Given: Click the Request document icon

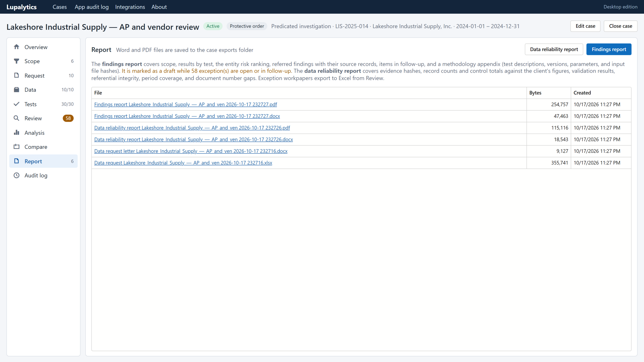Looking at the screenshot, I should pos(17,75).
